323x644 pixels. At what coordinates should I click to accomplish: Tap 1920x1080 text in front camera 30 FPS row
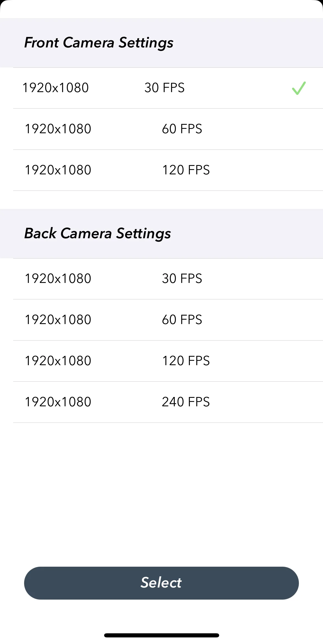(x=56, y=88)
